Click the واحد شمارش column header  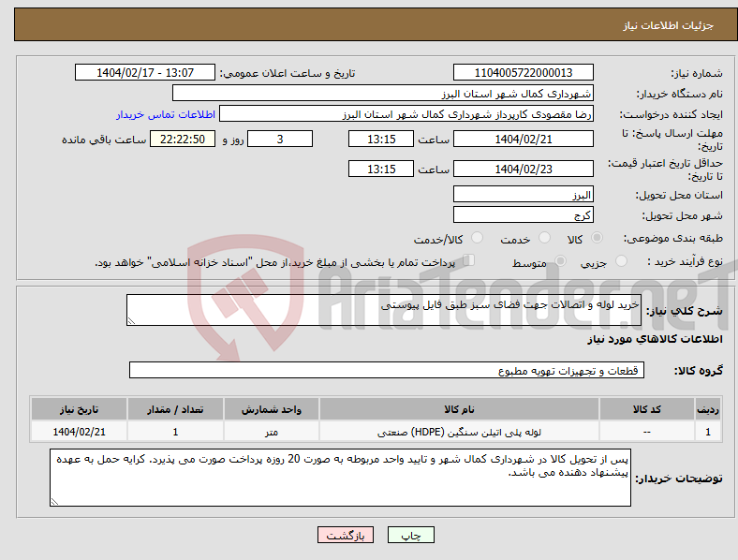point(271,409)
